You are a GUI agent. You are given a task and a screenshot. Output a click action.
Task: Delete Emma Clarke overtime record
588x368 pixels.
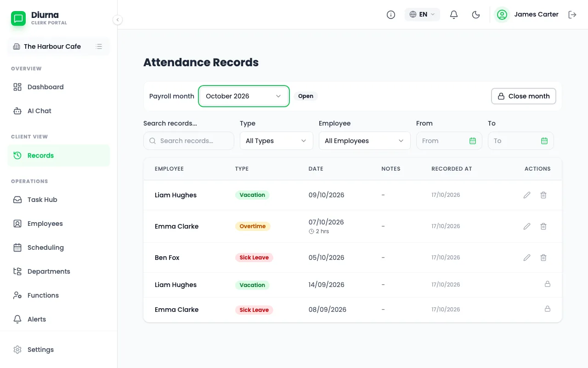click(543, 226)
